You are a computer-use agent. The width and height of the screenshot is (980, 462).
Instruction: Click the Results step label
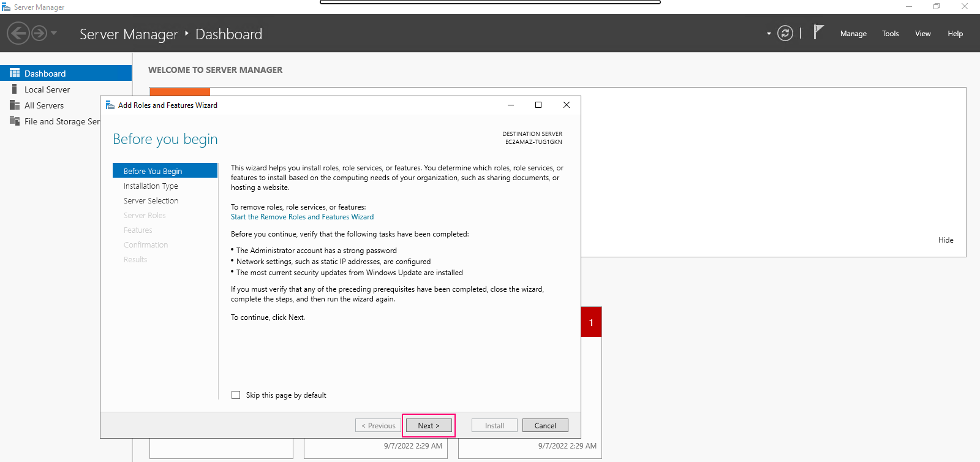(x=135, y=259)
